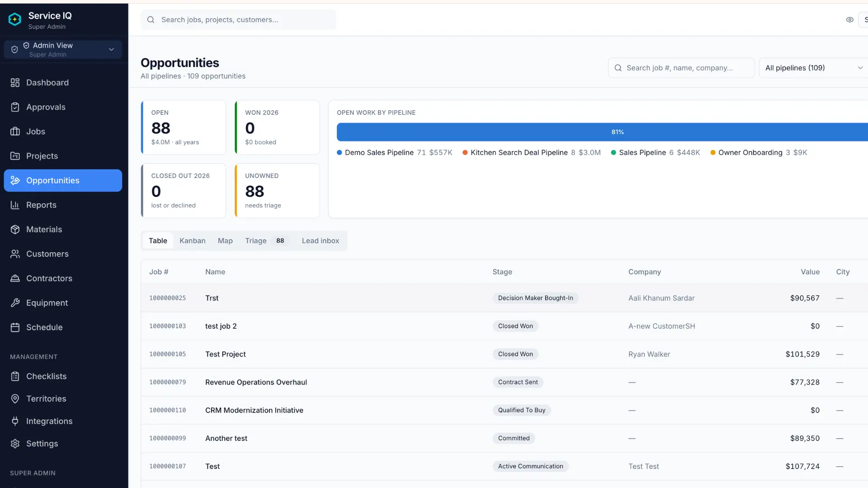Expand the Admin View role switcher
Viewport: 868px width, 488px height.
point(63,49)
